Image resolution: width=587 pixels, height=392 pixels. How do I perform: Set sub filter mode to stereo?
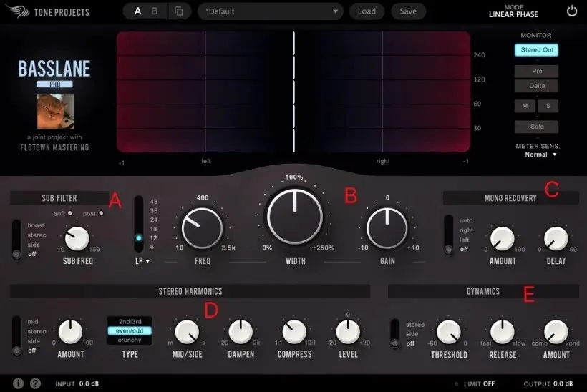click(x=37, y=235)
